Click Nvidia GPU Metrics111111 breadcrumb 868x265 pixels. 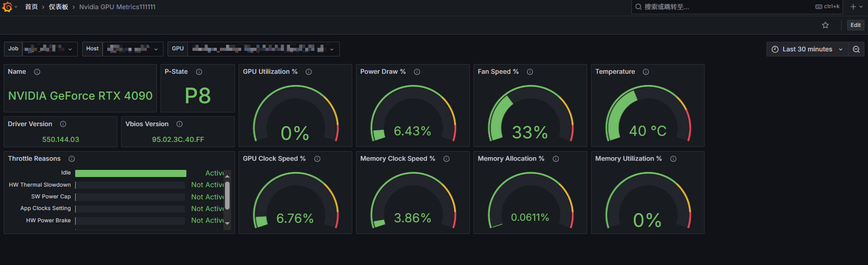click(117, 7)
